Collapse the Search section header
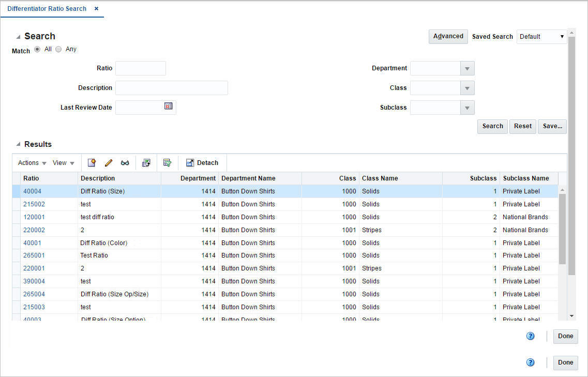Image resolution: width=588 pixels, height=377 pixels. pos(19,36)
